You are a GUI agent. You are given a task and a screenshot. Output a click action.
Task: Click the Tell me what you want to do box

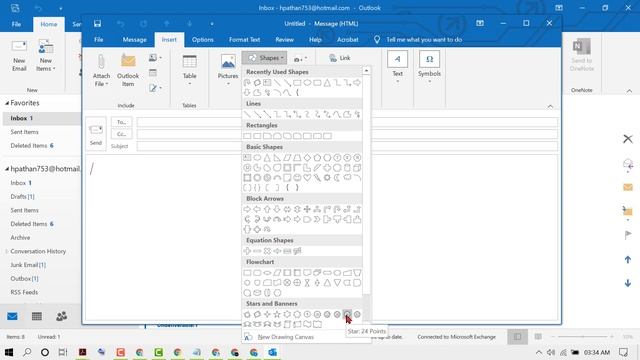[424, 40]
